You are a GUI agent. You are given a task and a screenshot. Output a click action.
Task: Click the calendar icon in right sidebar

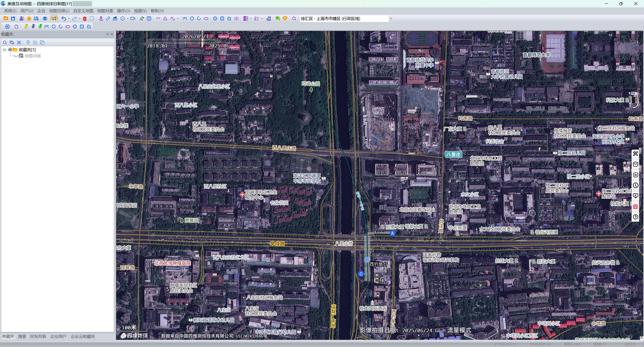[636, 174]
